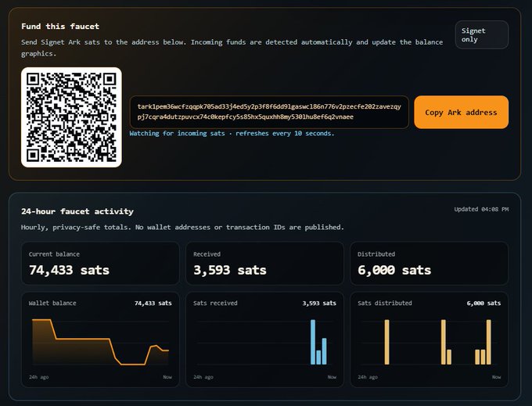Click the 'Now' label under Sats received chart

click(332, 377)
